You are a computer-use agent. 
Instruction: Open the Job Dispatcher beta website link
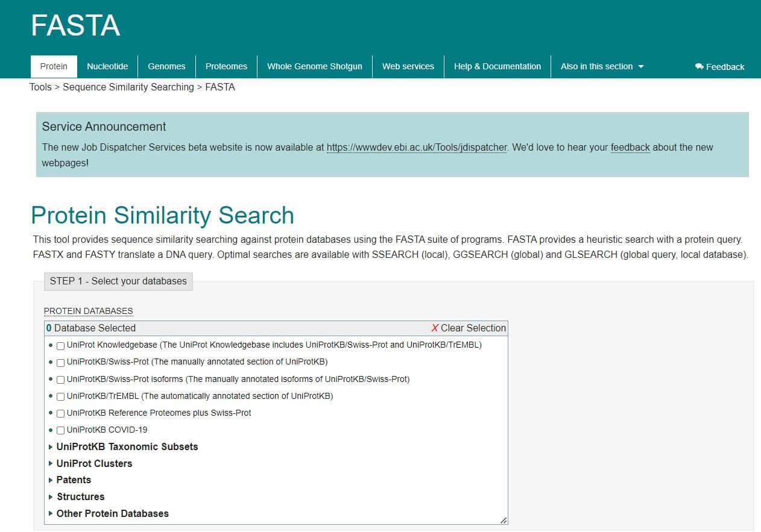(x=417, y=147)
